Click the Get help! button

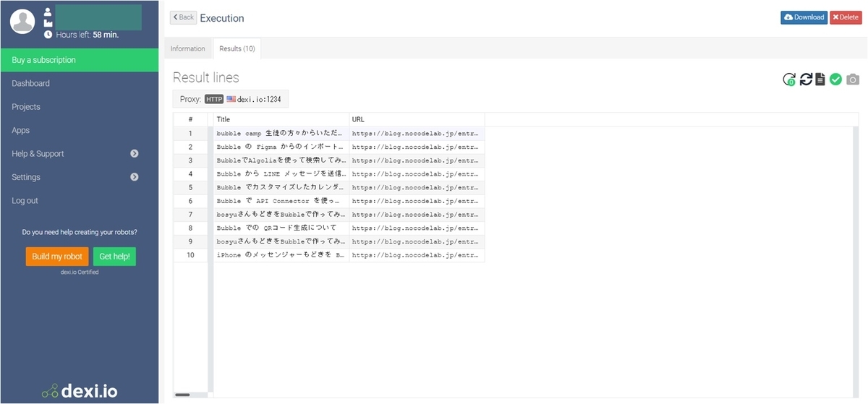[x=114, y=257]
